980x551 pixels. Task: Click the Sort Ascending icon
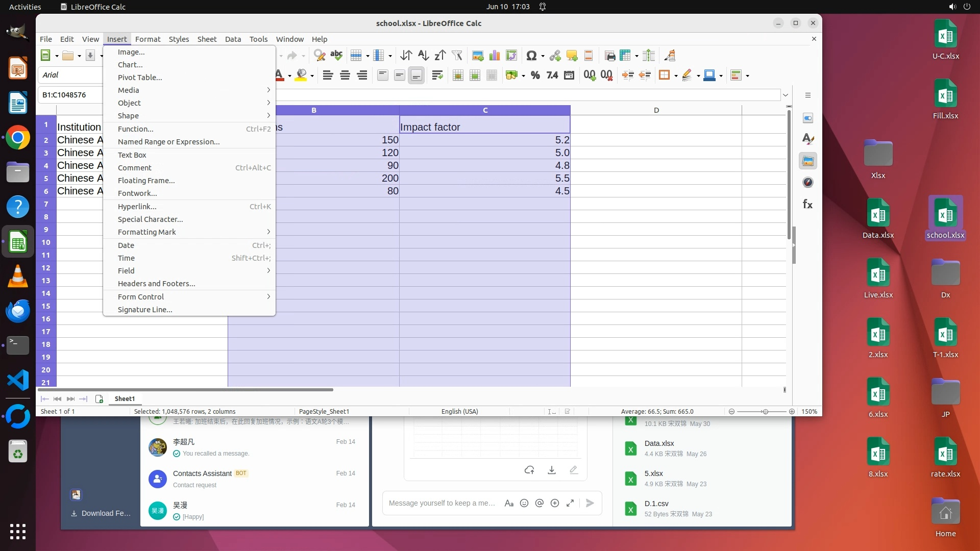coord(423,56)
